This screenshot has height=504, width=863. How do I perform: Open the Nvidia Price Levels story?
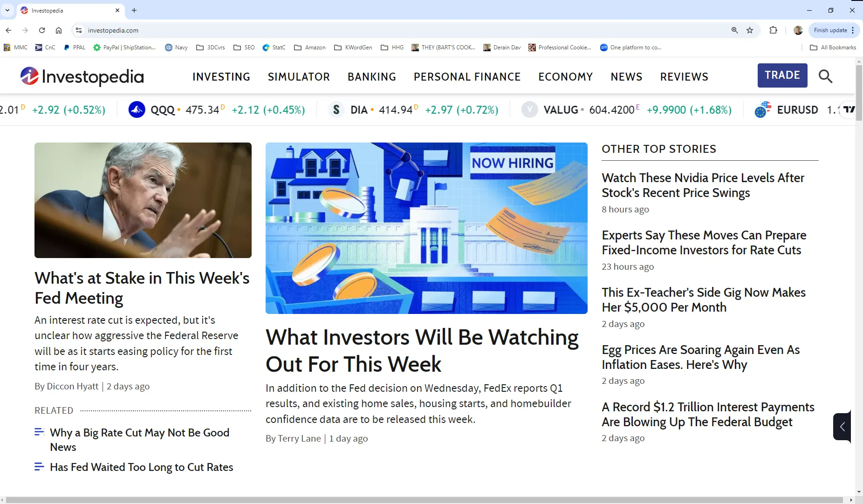[x=703, y=185]
